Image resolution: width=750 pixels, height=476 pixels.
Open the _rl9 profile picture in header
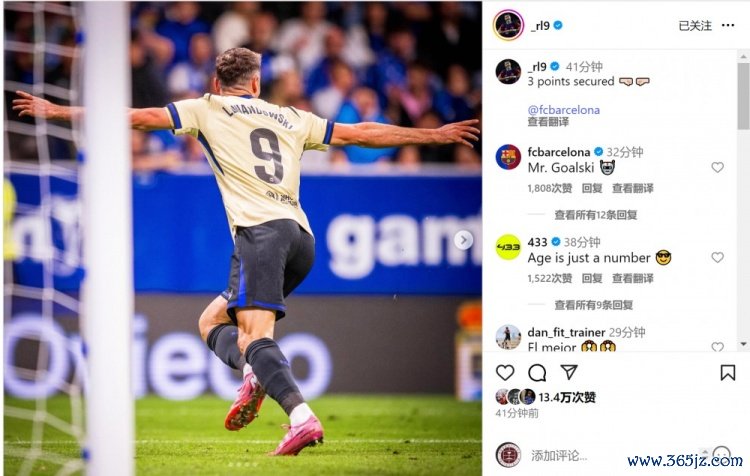point(508,25)
